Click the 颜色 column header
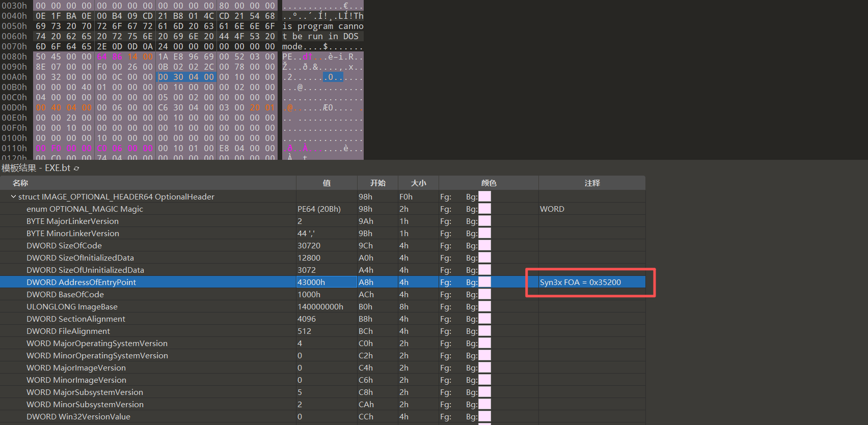Screen dimensions: 868x425 489,183
